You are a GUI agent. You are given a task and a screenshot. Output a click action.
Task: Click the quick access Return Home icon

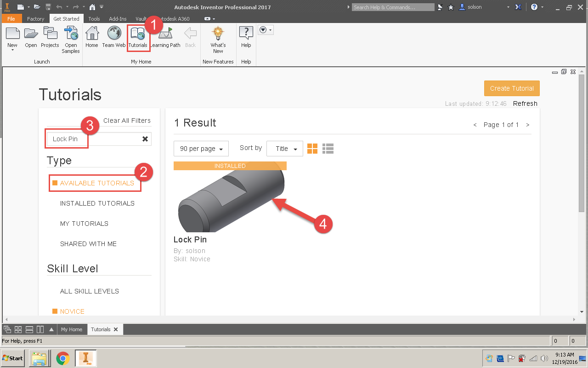click(92, 7)
